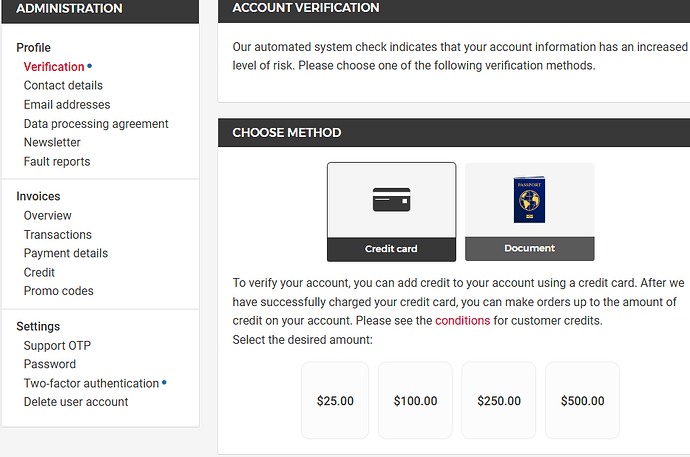Click the Credit card label button

coord(391,249)
